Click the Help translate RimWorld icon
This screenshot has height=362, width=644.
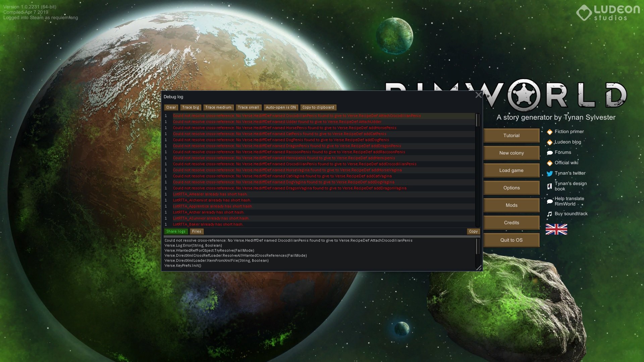click(x=550, y=201)
